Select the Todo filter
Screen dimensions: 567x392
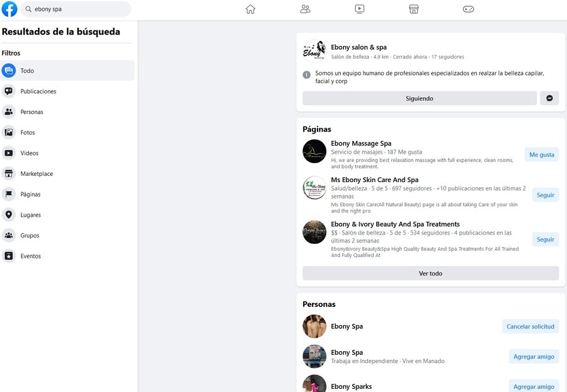67,71
